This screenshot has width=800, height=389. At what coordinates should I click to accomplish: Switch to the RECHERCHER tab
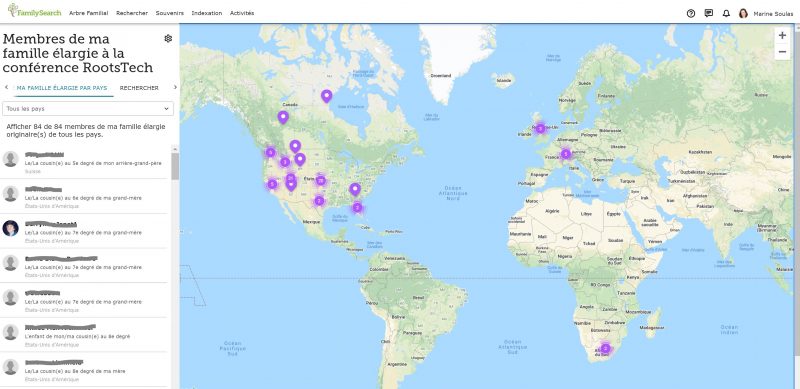pyautogui.click(x=139, y=88)
